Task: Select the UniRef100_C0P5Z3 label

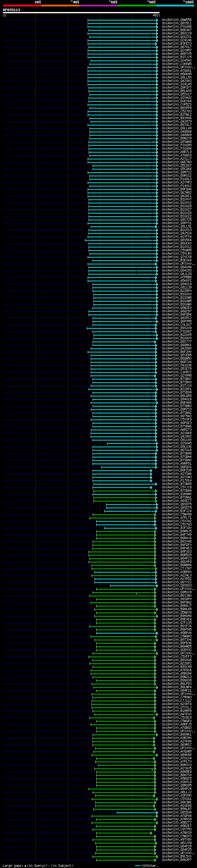Action: (x=176, y=104)
